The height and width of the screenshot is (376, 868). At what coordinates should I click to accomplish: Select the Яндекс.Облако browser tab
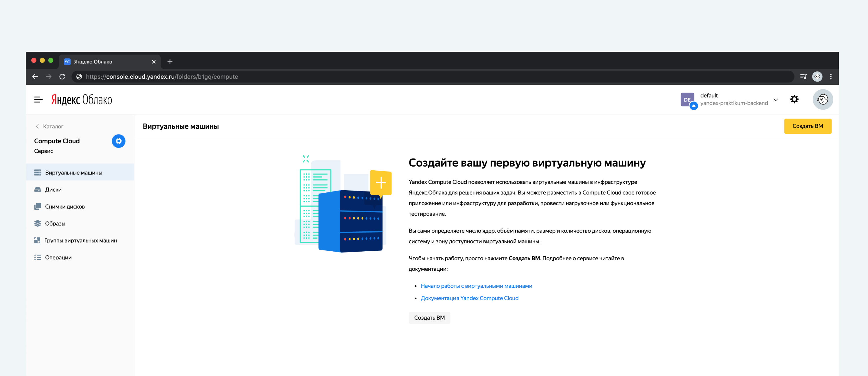[x=110, y=62]
